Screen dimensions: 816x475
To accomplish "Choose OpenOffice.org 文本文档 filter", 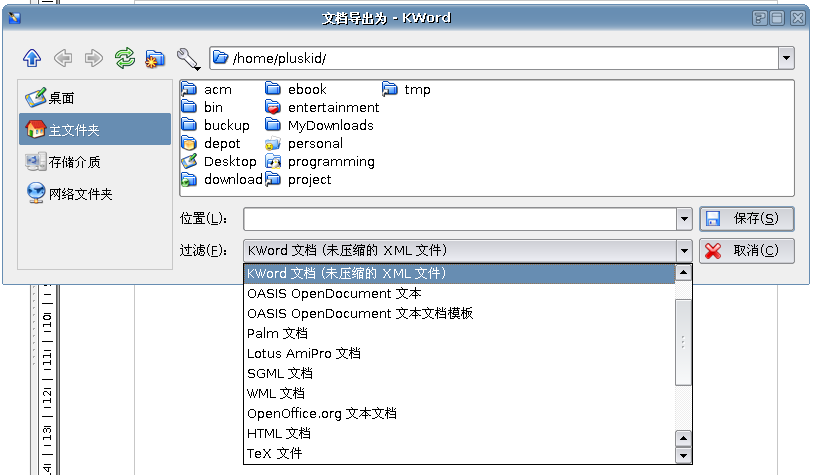I will 460,414.
